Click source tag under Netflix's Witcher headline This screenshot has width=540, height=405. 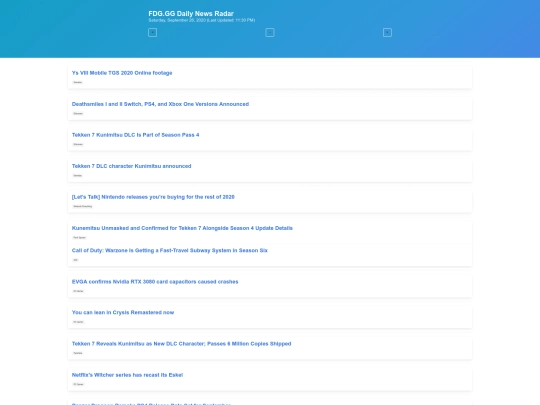click(x=78, y=384)
